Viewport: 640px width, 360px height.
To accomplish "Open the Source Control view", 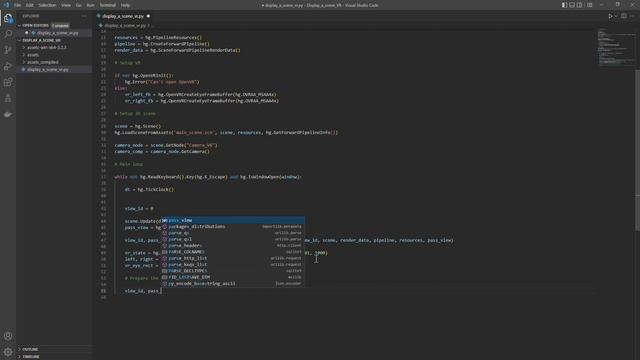I will (8, 50).
